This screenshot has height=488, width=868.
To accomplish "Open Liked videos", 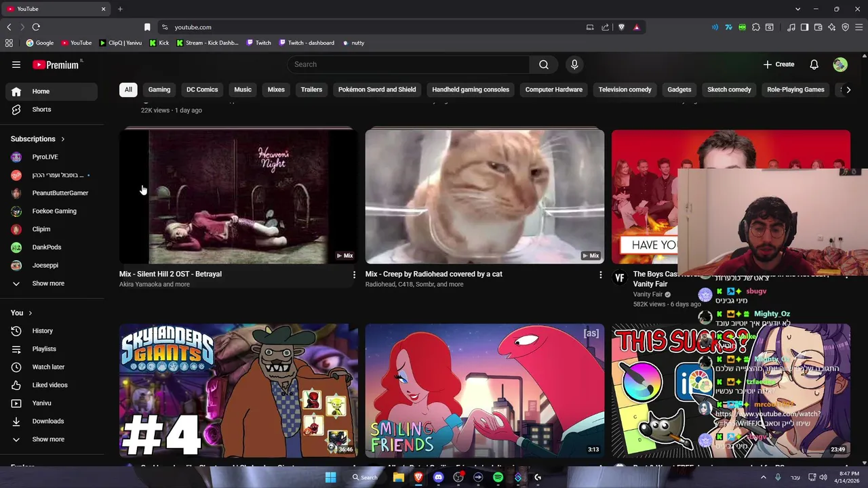I will (x=52, y=385).
